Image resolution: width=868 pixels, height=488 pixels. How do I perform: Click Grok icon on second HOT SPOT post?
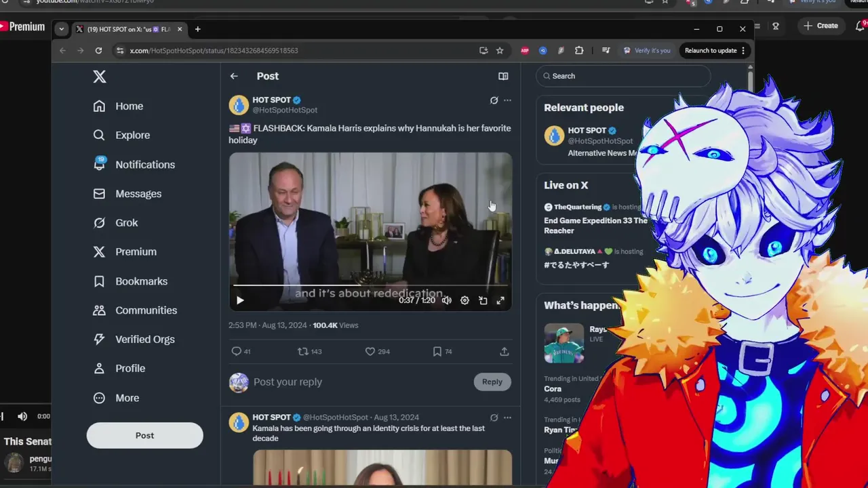(494, 418)
